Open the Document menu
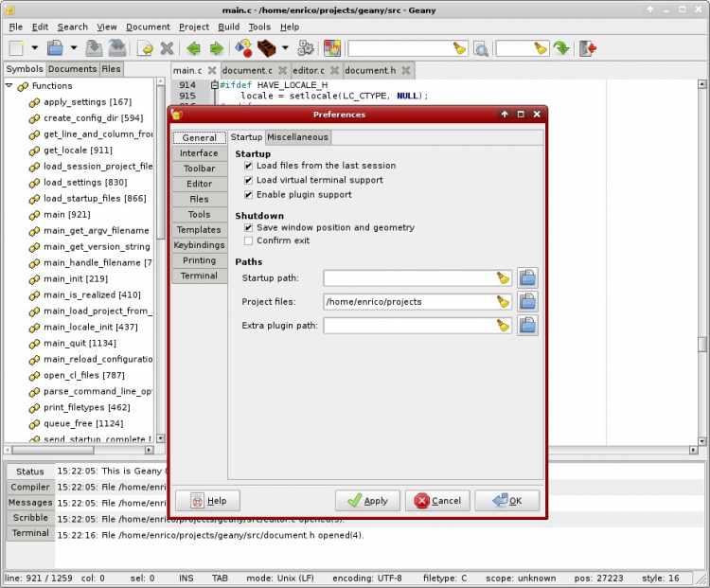Screen dimensions: 710x588 [148, 27]
